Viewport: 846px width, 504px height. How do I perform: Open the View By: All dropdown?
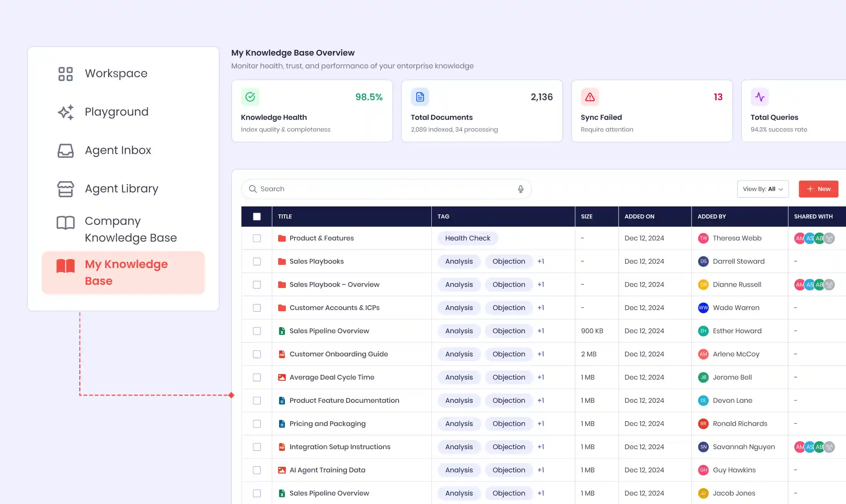pyautogui.click(x=762, y=189)
